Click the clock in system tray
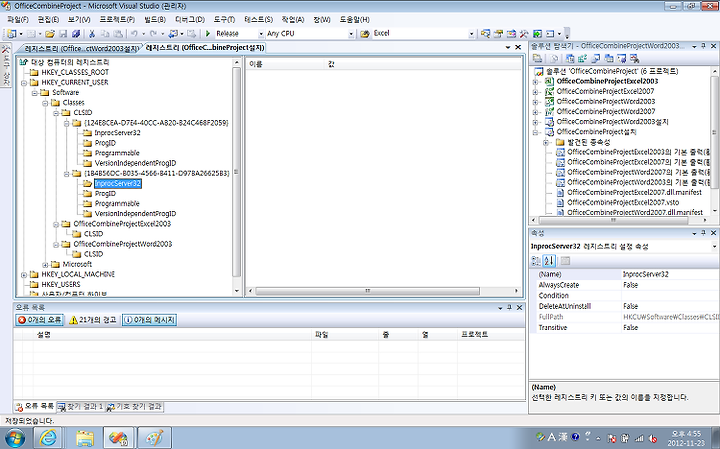This screenshot has width=720, height=449. (686, 438)
